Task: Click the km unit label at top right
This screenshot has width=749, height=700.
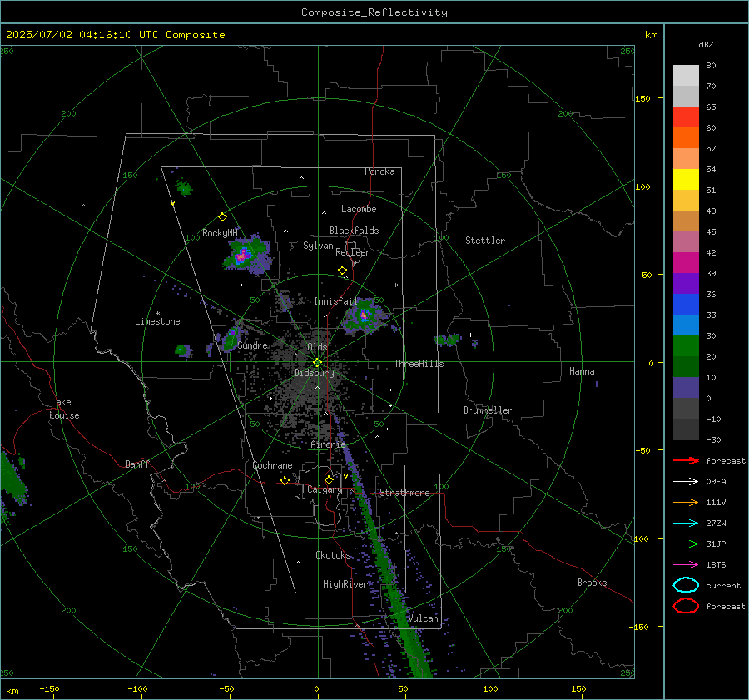Action: tap(651, 35)
